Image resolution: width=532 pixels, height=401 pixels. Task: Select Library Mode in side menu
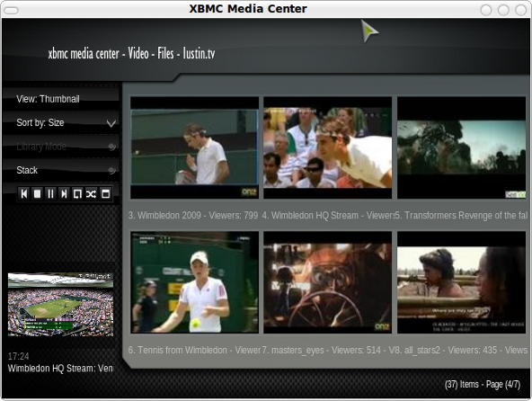click(x=61, y=147)
